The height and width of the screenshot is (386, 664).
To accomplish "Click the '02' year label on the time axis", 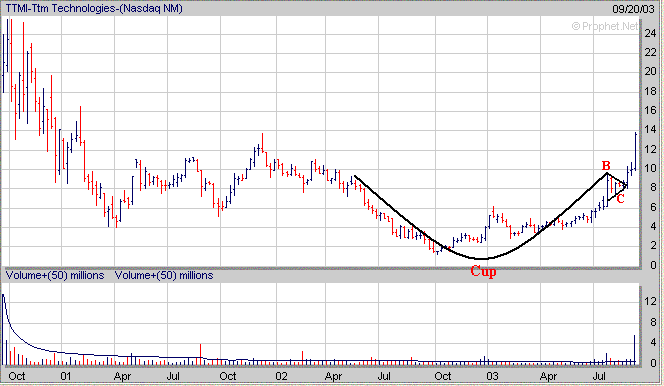I will point(281,376).
